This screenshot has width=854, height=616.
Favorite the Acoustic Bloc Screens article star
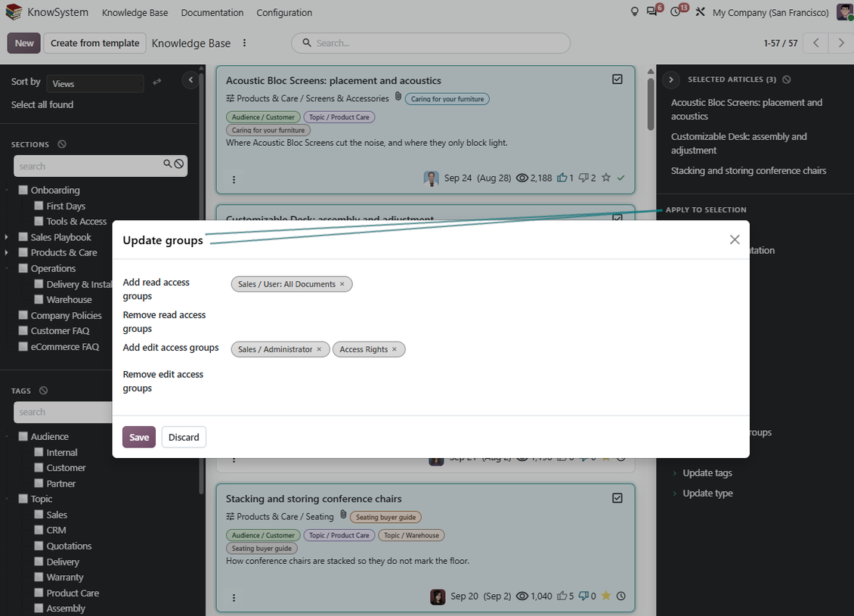pos(606,178)
